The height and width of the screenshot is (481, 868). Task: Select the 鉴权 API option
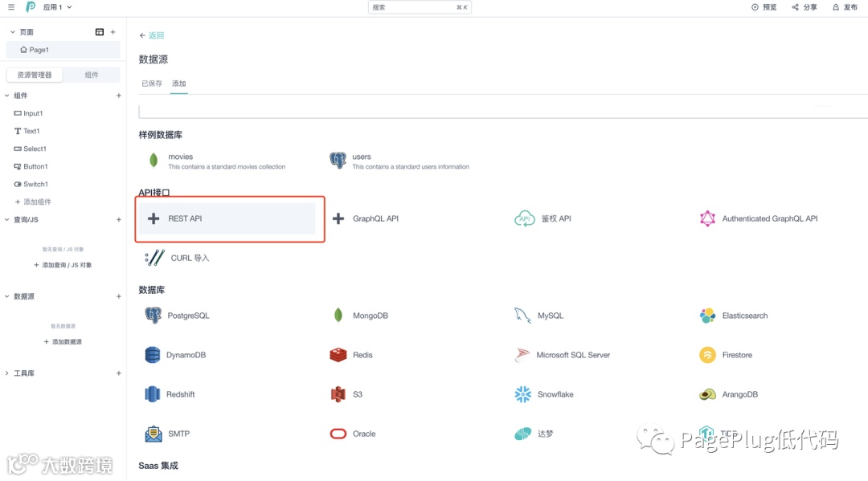(543, 218)
